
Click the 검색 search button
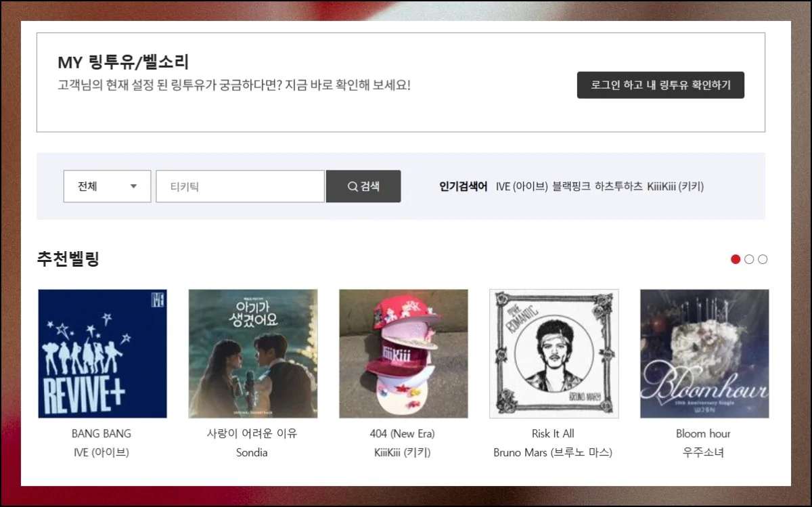point(363,186)
